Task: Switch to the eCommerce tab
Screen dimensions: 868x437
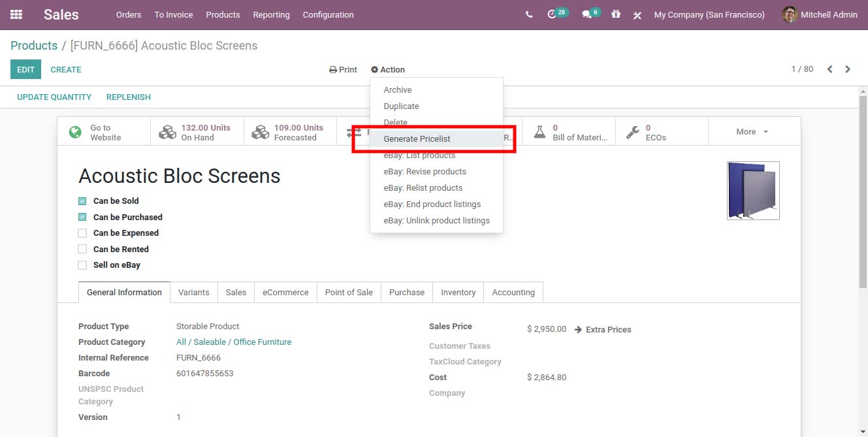Action: pos(285,293)
